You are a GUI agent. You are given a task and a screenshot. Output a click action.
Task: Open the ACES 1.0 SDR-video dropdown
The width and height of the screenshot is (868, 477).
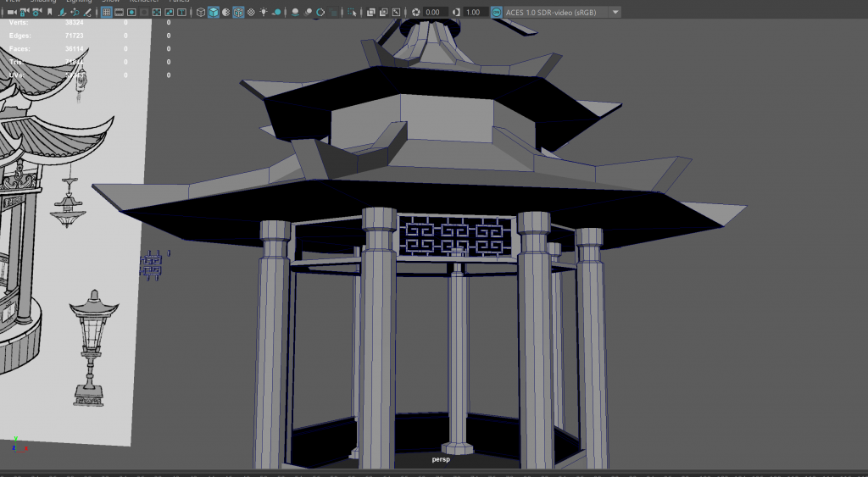(x=563, y=12)
